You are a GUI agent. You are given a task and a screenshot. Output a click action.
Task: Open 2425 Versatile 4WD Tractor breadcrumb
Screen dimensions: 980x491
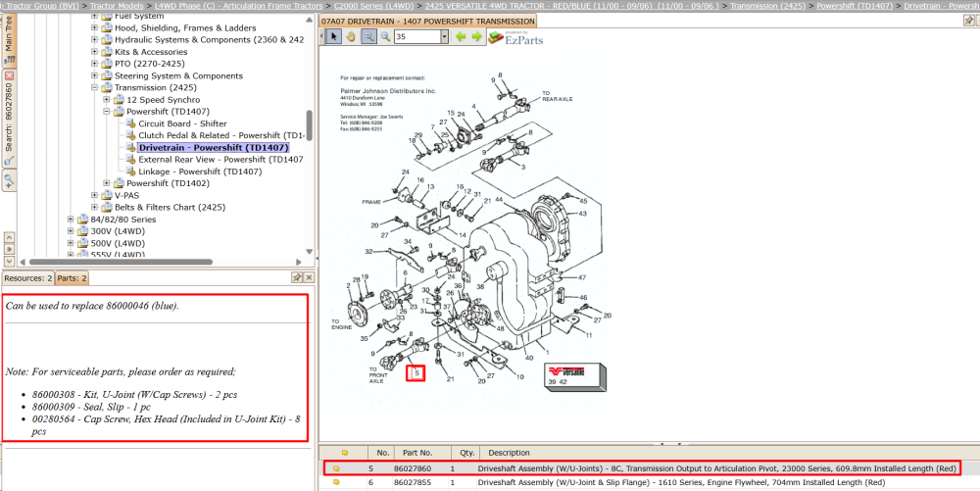tap(571, 5)
